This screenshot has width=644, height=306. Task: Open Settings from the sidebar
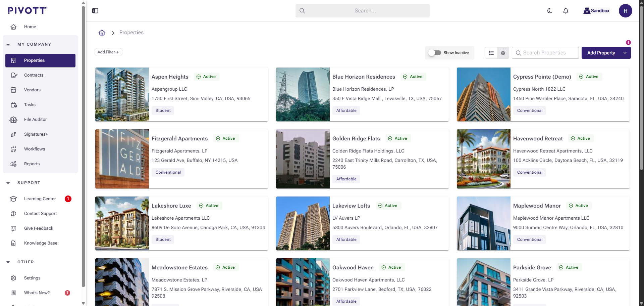coord(32,278)
